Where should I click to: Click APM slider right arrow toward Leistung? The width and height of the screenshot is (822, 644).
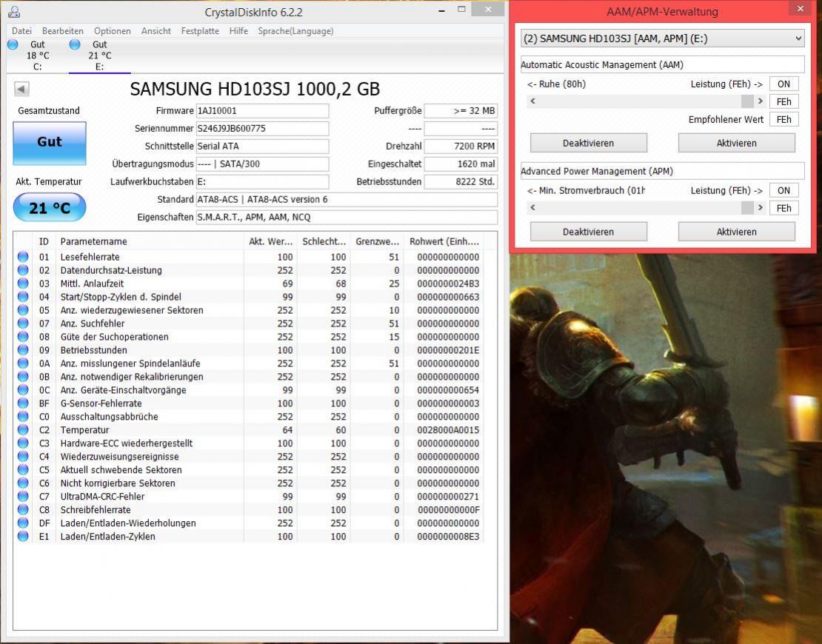pos(760,208)
